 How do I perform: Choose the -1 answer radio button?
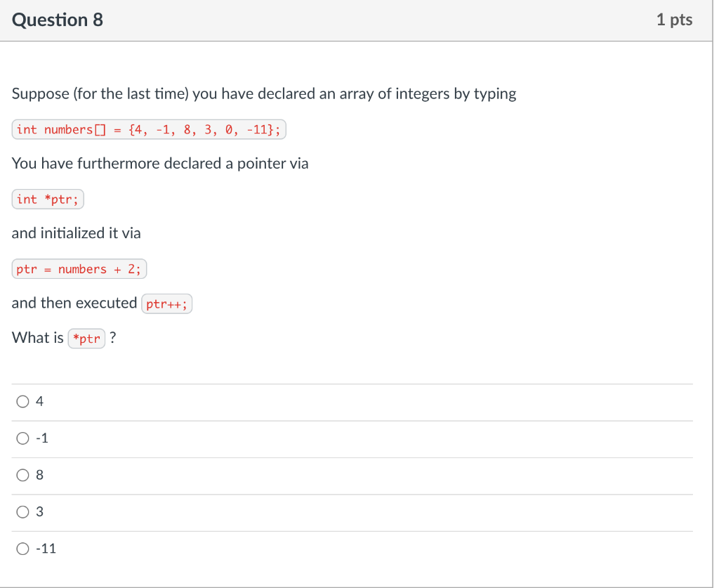click(x=22, y=438)
